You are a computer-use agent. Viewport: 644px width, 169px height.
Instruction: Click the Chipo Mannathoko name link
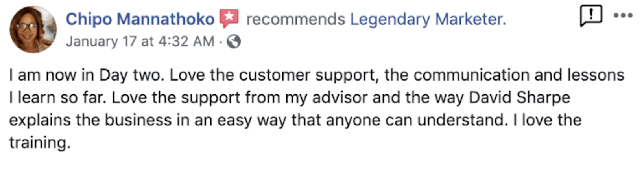pyautogui.click(x=140, y=19)
